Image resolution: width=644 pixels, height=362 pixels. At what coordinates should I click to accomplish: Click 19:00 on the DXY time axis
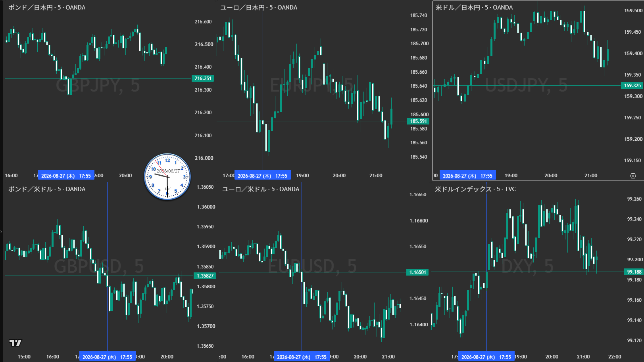click(x=521, y=357)
